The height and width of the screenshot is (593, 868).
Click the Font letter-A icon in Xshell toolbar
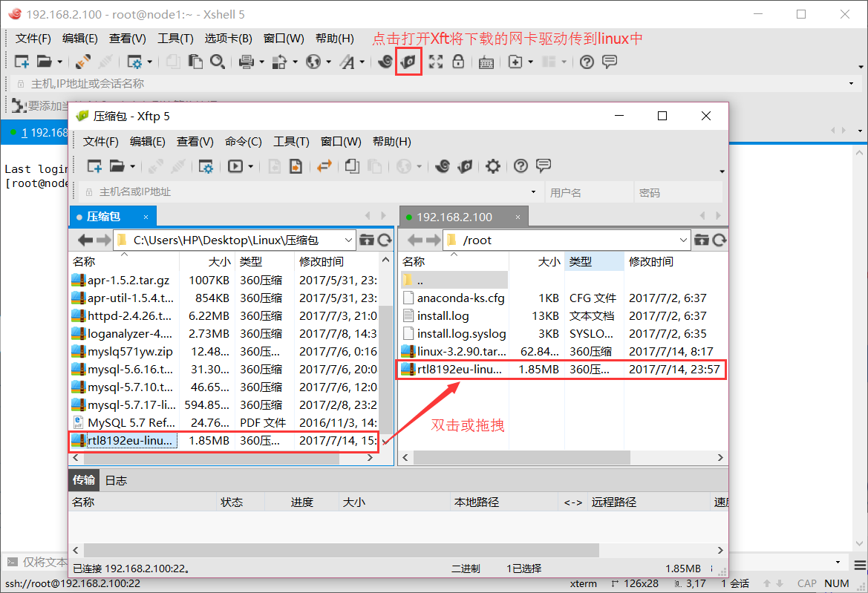347,62
